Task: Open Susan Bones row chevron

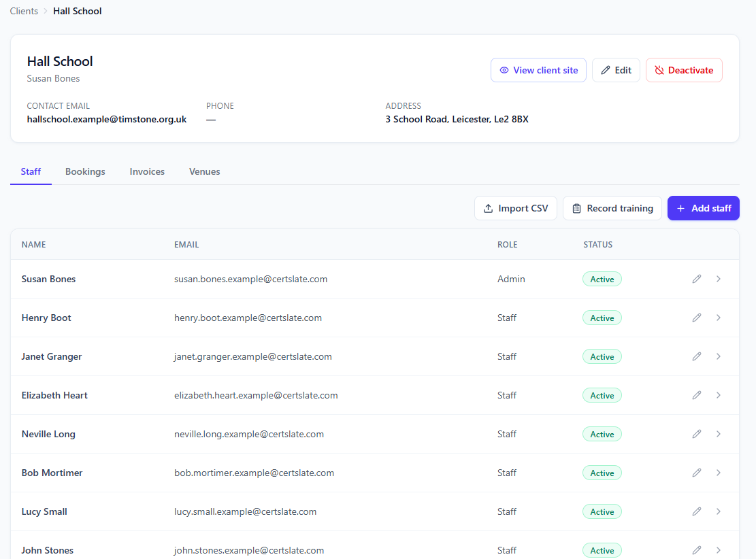Action: tap(719, 279)
